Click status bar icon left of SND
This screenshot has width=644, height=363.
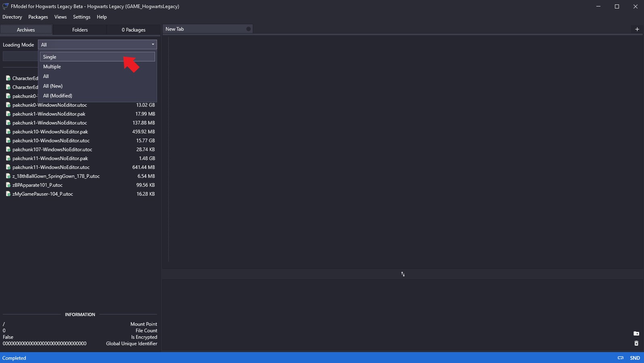[621, 358]
